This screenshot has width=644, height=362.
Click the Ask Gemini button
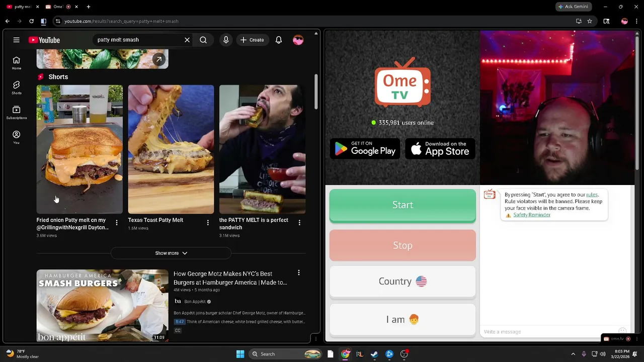pyautogui.click(x=573, y=7)
